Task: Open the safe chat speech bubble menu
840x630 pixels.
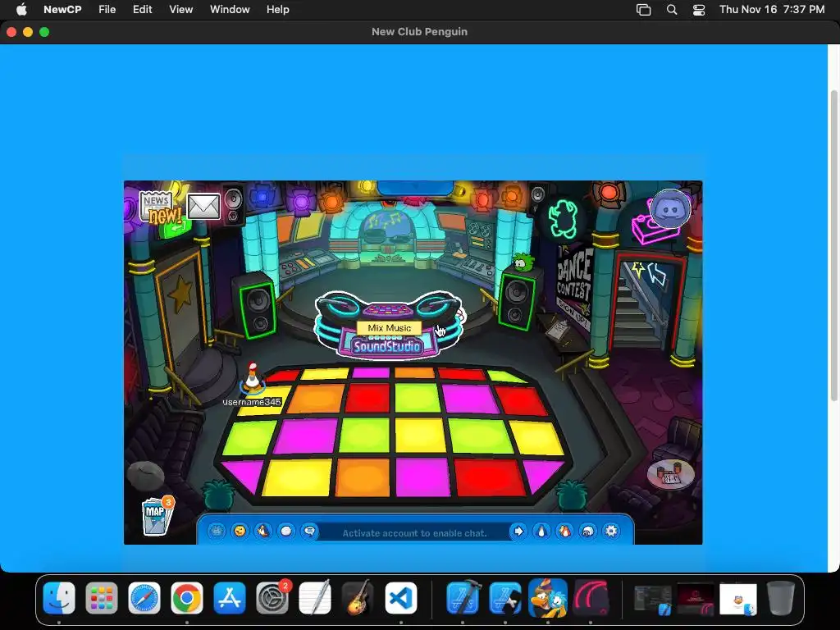Action: [x=309, y=531]
